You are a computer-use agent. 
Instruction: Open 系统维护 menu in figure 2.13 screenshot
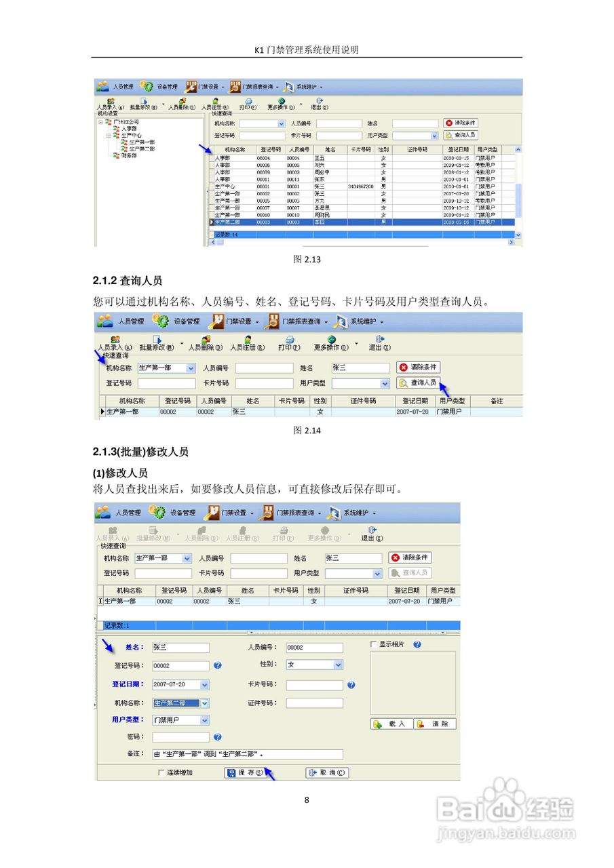(303, 87)
